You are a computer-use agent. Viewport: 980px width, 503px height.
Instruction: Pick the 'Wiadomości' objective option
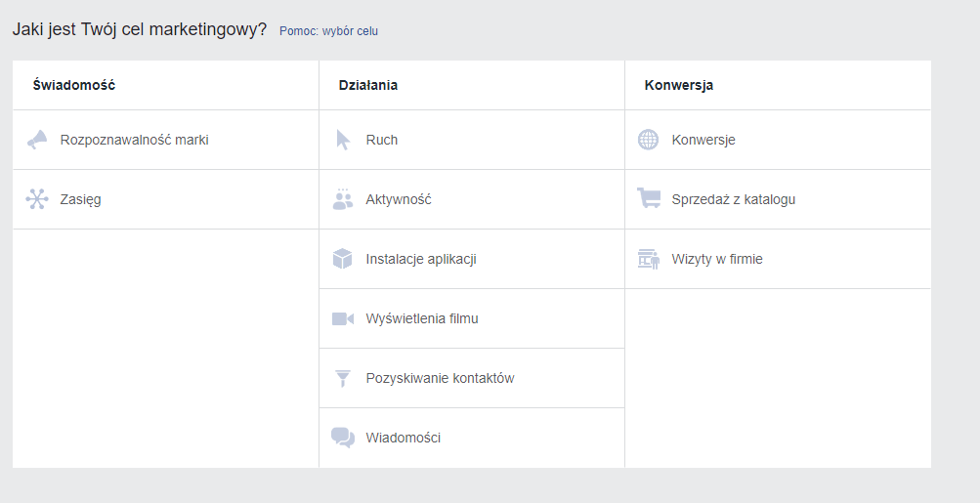tap(404, 438)
